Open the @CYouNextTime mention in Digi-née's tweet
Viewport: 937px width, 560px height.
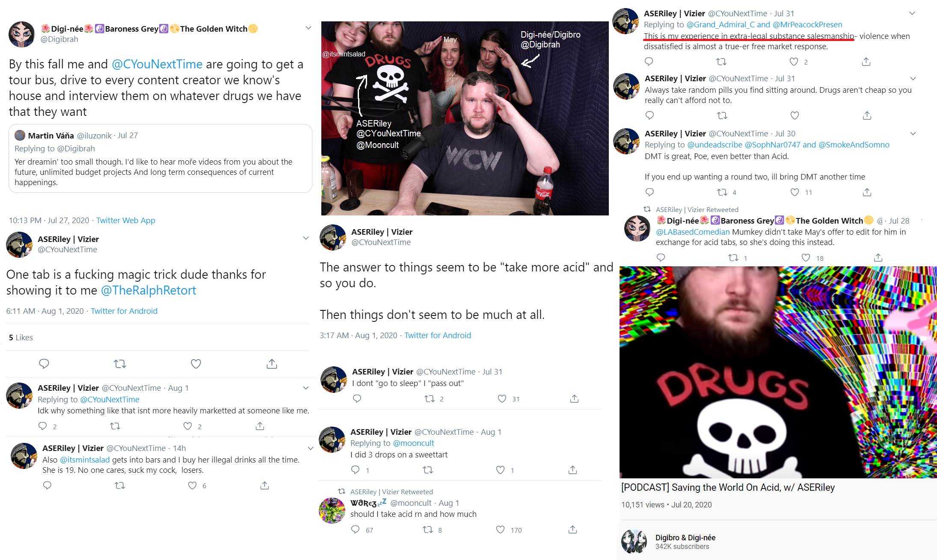(157, 64)
